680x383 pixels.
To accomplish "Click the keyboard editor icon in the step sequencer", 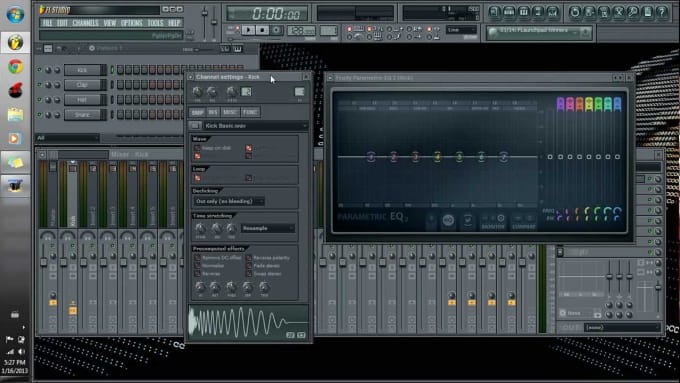I will click(238, 49).
